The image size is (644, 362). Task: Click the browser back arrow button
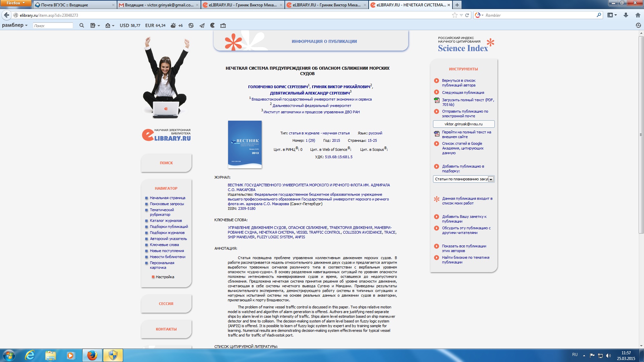click(7, 15)
